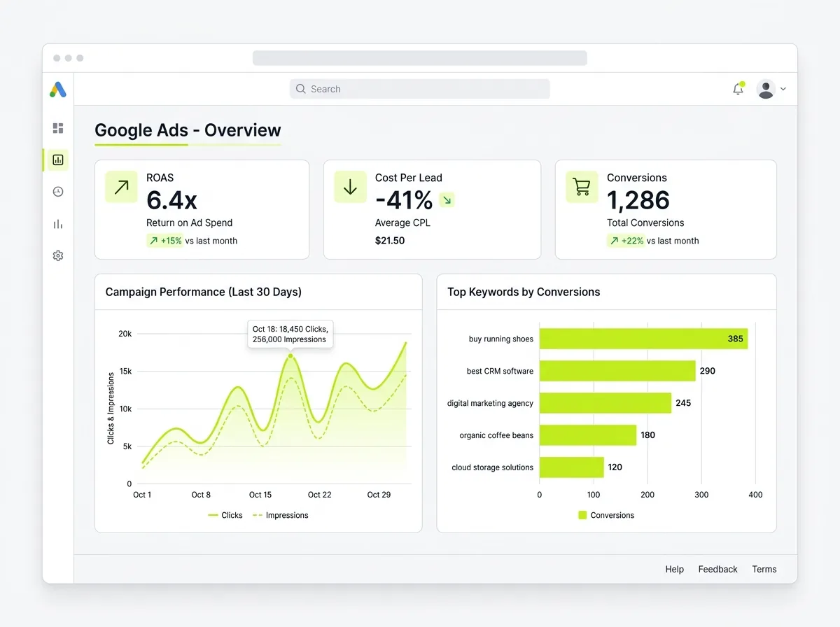
Task: Toggle the Clicks legend item
Action: (225, 515)
